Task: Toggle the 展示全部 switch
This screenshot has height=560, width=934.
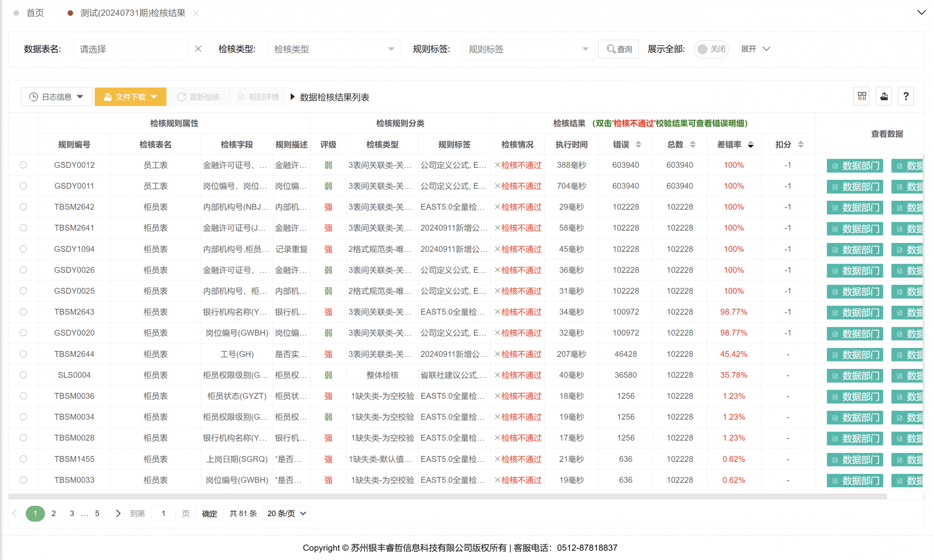Action: click(711, 49)
